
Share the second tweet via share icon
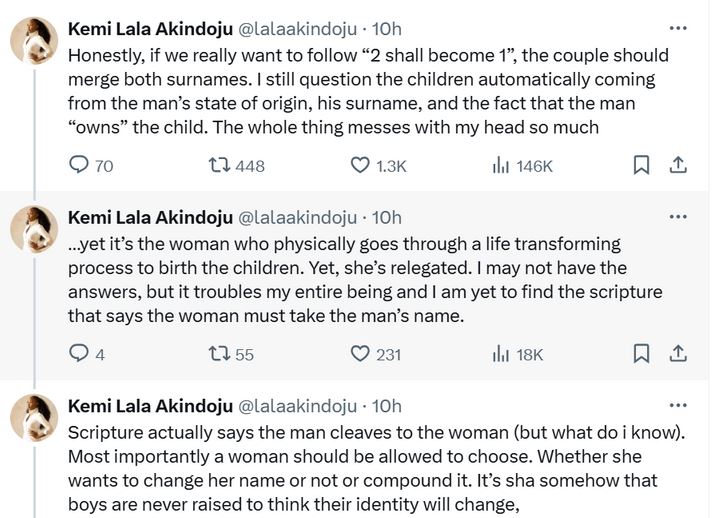click(x=677, y=353)
